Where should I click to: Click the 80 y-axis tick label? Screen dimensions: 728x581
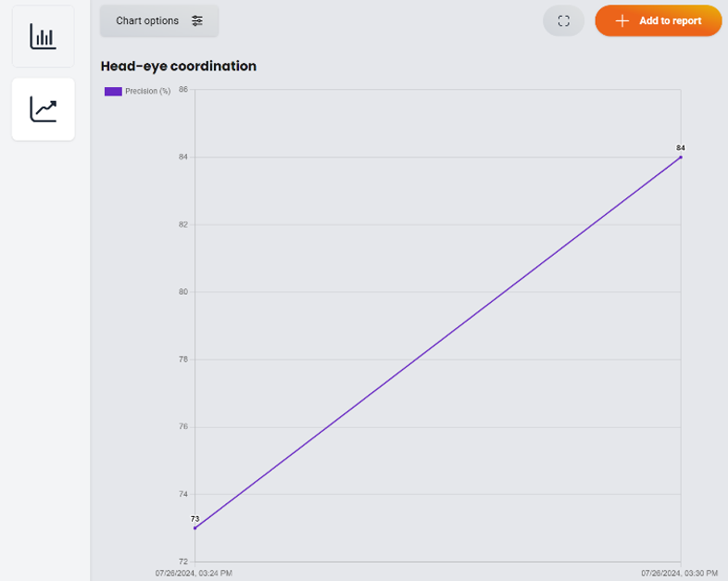click(x=183, y=292)
